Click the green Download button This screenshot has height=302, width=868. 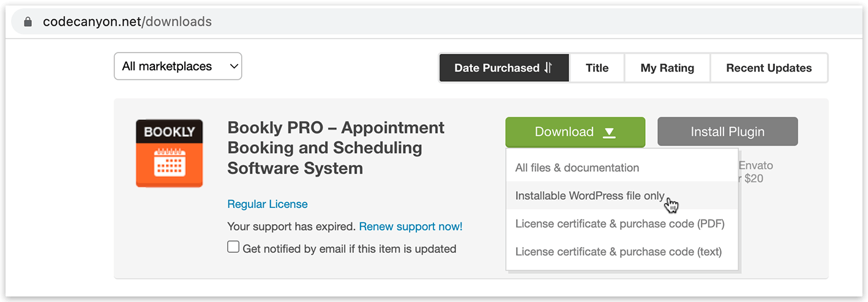(x=575, y=132)
